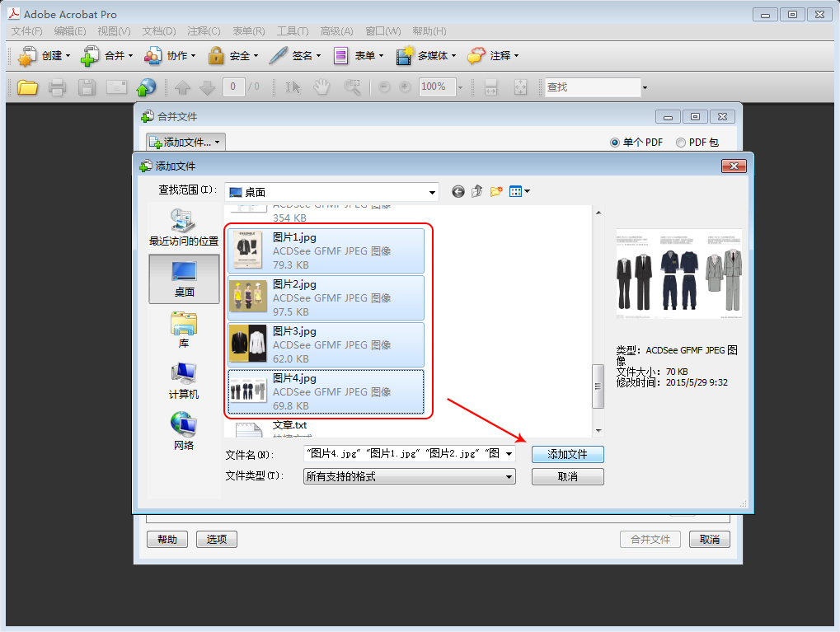Click the zoom in plus icon
The width and height of the screenshot is (840, 632).
pyautogui.click(x=405, y=87)
